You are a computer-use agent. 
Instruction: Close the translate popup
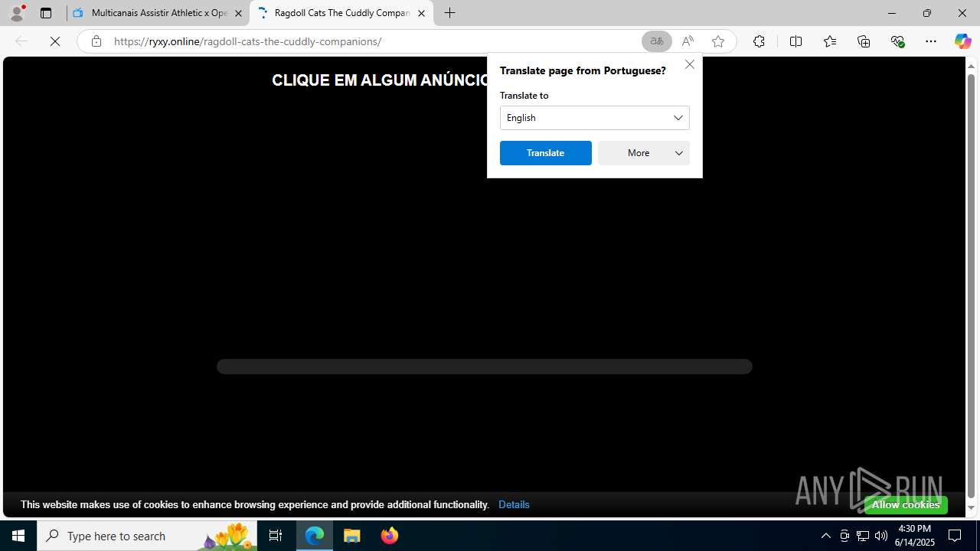pos(690,65)
